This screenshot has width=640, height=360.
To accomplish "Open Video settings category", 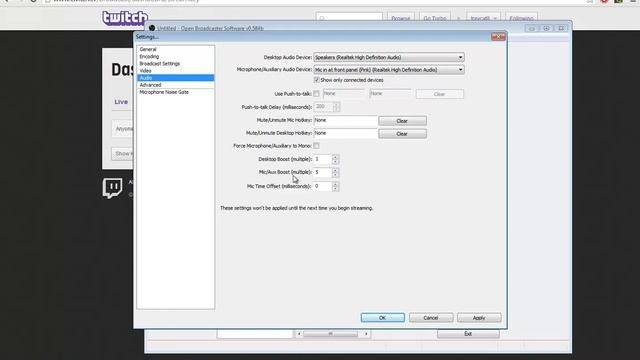I will pyautogui.click(x=145, y=71).
